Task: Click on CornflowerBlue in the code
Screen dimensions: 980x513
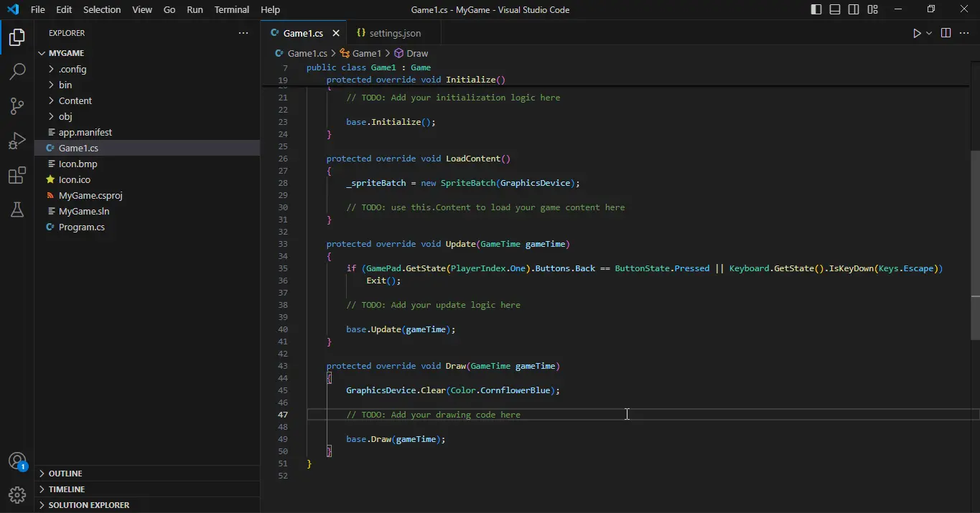Action: [x=515, y=390]
